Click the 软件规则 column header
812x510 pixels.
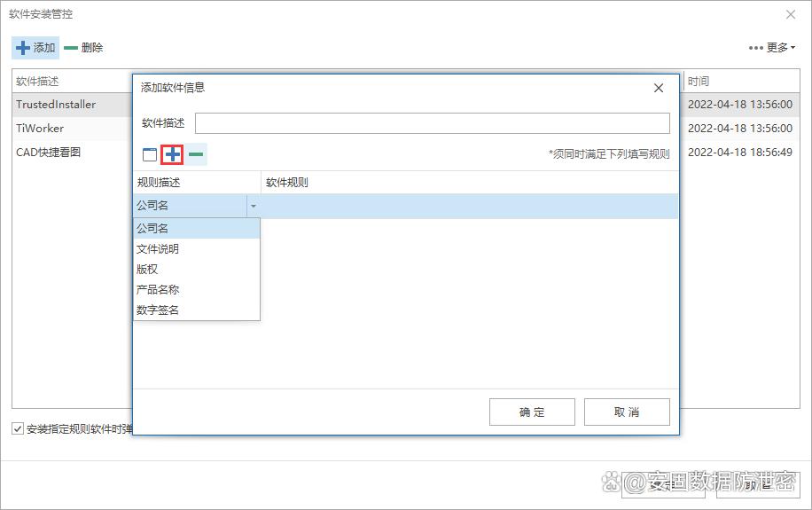[469, 183]
